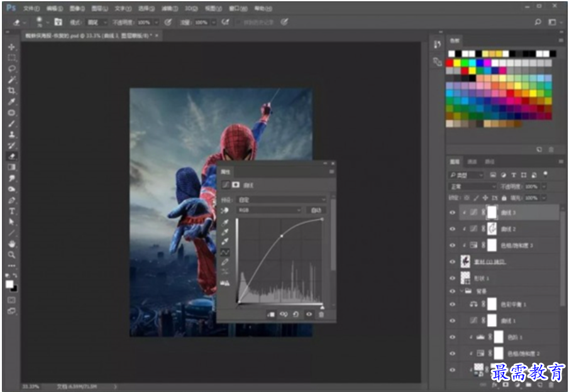The width and height of the screenshot is (569, 392).
Task: Click the on-image adjustment hand tool in Curves
Action: pyautogui.click(x=224, y=210)
